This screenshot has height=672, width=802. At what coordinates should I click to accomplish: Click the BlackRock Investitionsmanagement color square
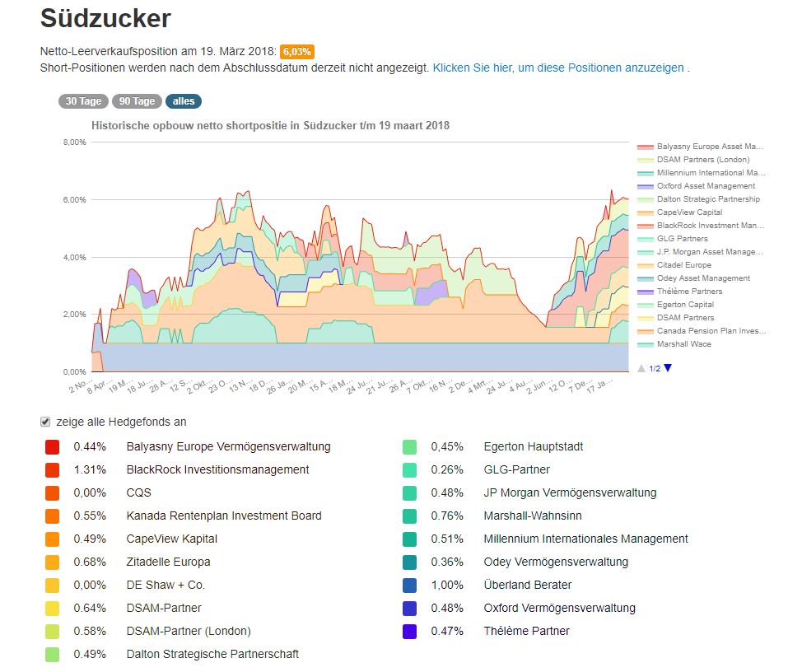tap(52, 470)
